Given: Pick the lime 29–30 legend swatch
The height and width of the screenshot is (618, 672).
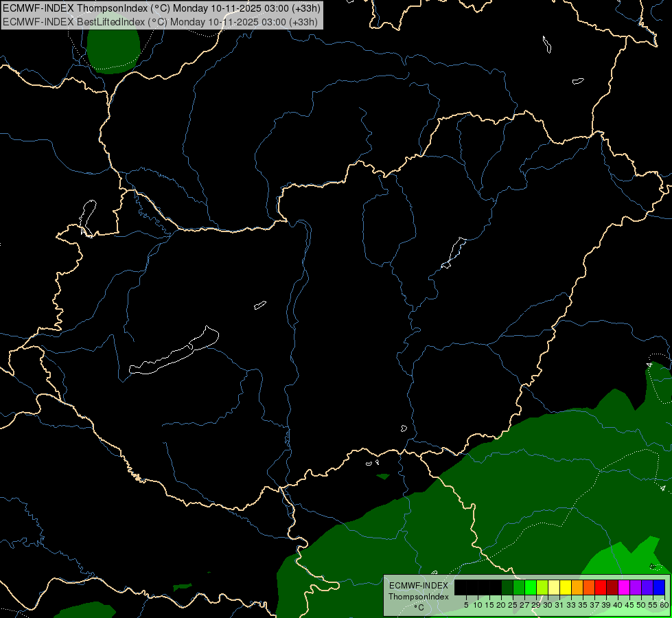Looking at the screenshot, I should click(542, 587).
